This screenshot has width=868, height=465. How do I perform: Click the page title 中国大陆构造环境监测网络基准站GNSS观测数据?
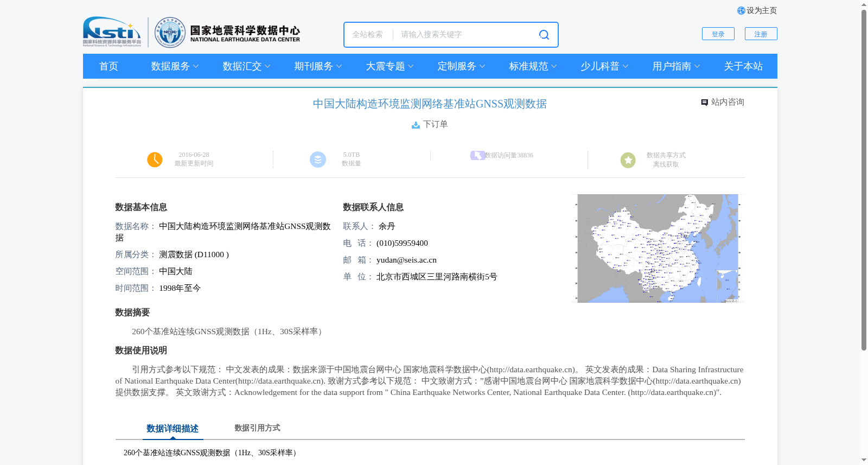point(430,104)
